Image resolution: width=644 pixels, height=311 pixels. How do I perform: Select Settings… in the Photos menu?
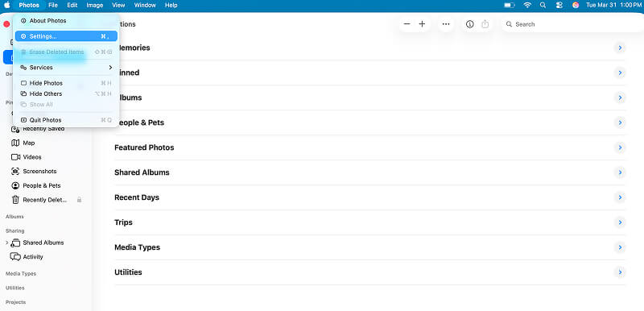pyautogui.click(x=66, y=36)
